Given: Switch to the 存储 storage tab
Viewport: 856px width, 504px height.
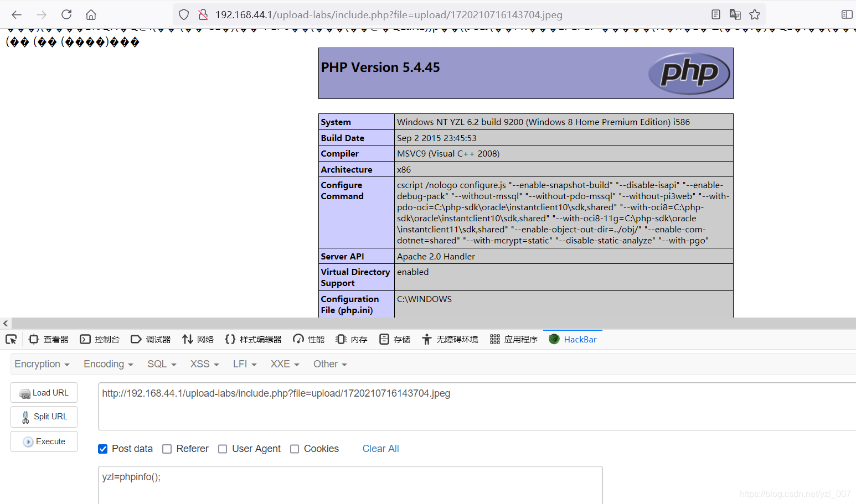Looking at the screenshot, I should click(x=395, y=339).
